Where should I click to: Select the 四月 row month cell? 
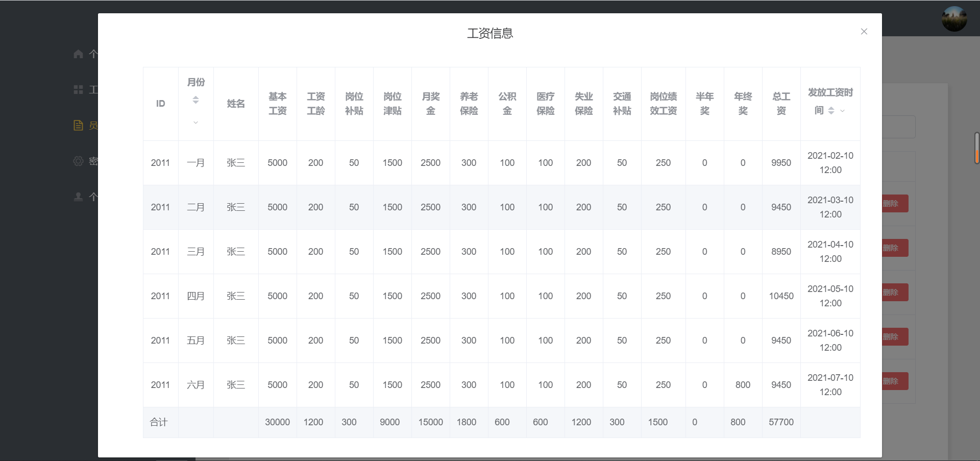tap(196, 296)
